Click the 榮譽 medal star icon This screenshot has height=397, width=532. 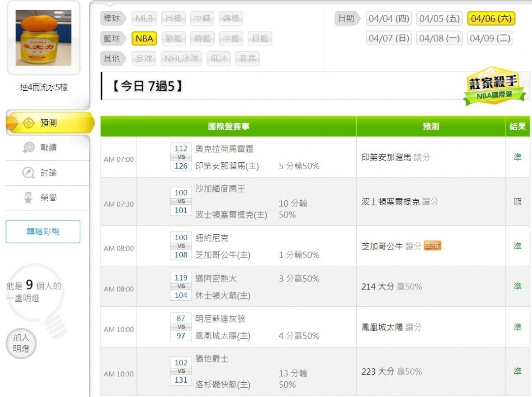(x=29, y=198)
